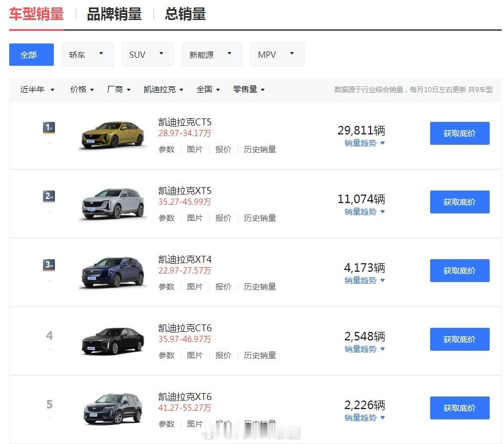Switch to the 品牌销量 tab
The height and width of the screenshot is (444, 504).
(x=114, y=14)
